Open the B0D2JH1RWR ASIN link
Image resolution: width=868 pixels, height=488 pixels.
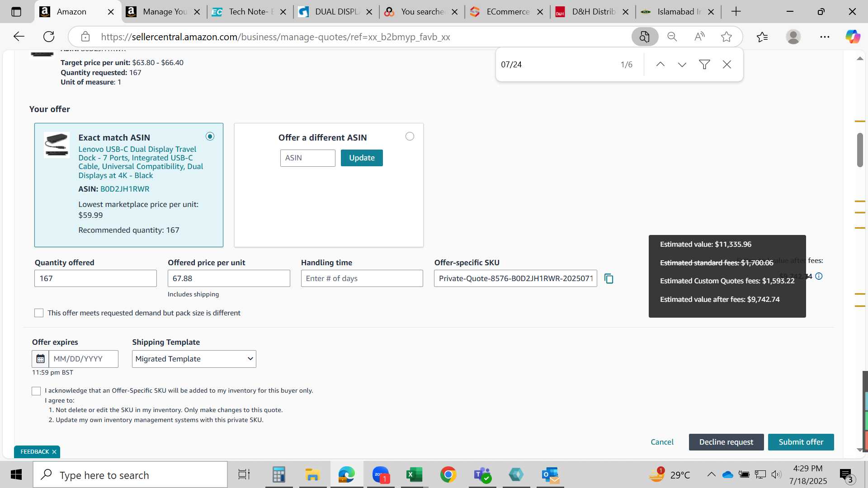[125, 189]
